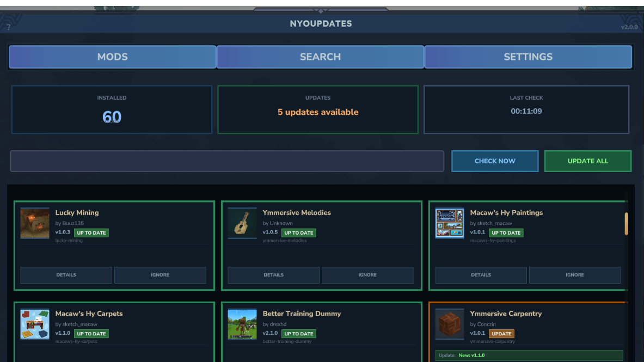Click the mod list vertical scrollbar
Screen dimensions: 644x362
coord(627,224)
